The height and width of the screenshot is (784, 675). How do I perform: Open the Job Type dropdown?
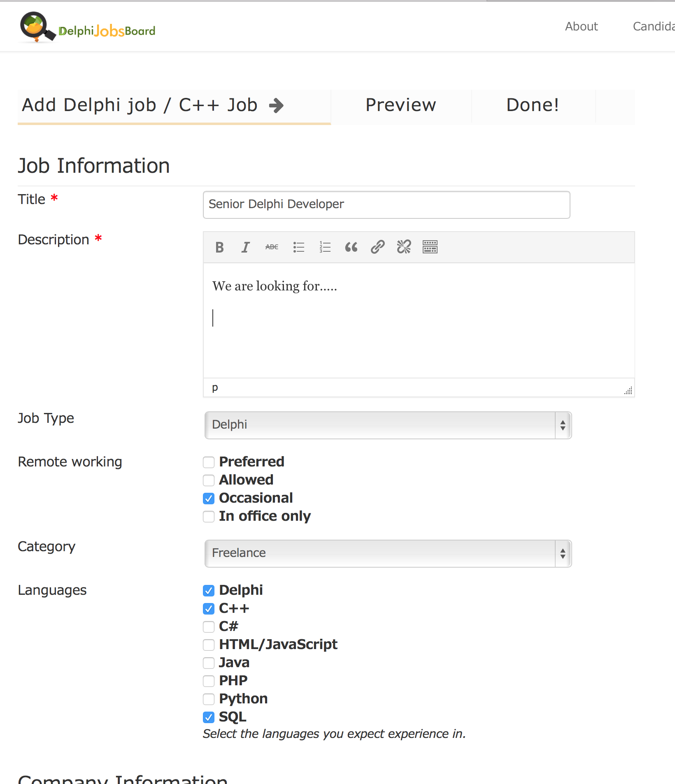pos(387,425)
